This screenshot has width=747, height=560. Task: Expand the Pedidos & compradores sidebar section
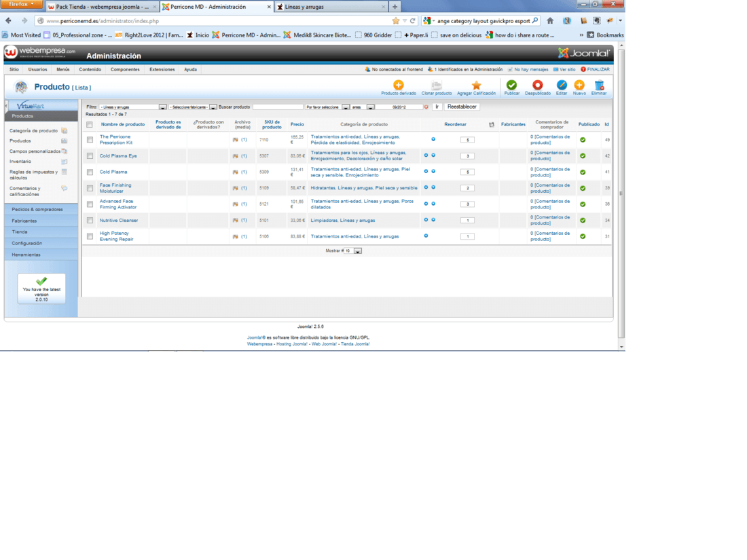pyautogui.click(x=41, y=210)
